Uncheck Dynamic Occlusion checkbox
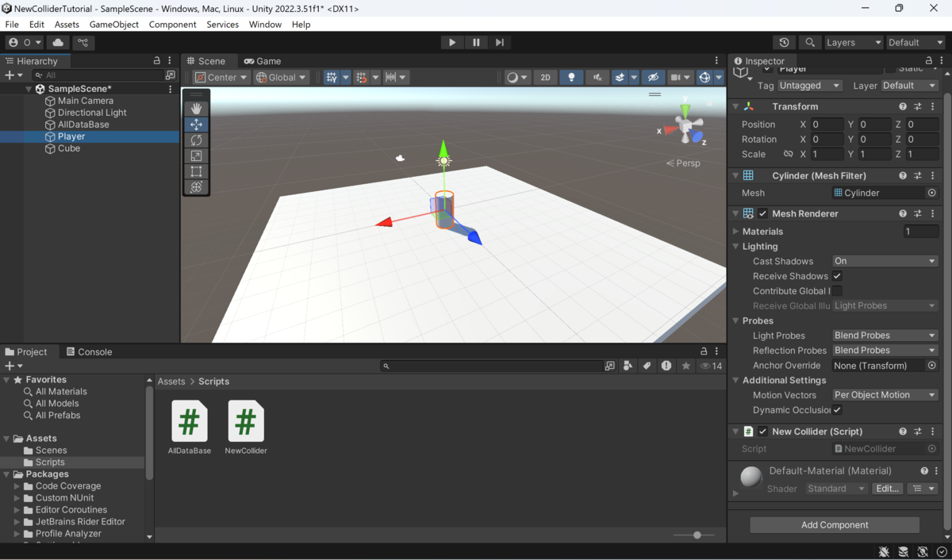The width and height of the screenshot is (952, 560). (x=837, y=410)
